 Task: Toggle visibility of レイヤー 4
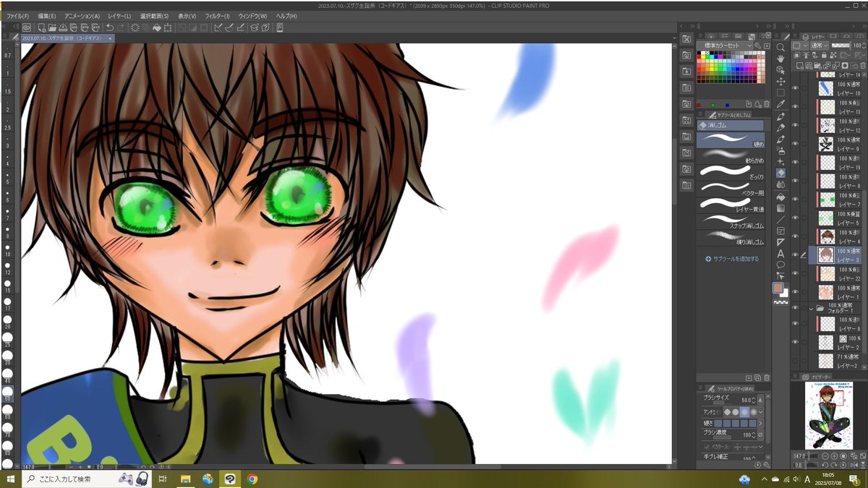[x=795, y=236]
